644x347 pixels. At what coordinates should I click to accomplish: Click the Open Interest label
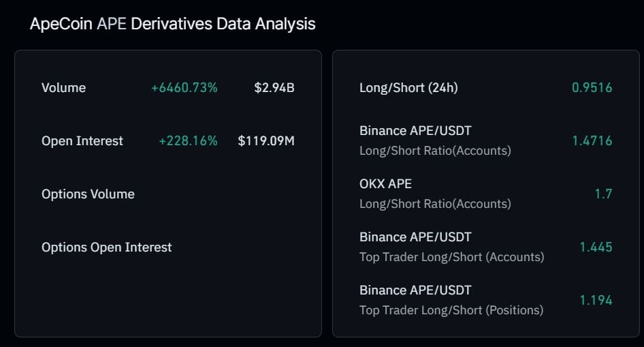[82, 141]
